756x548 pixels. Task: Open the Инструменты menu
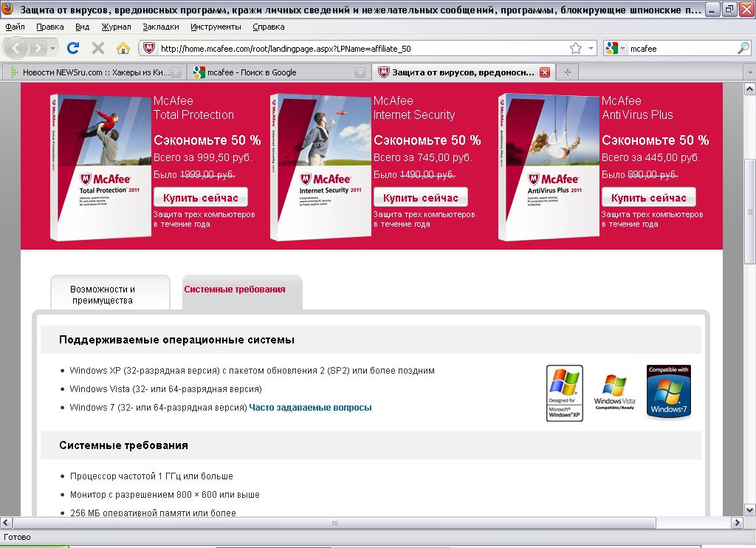(216, 27)
